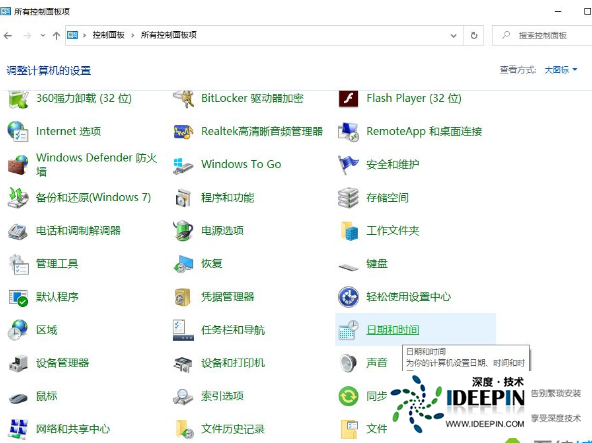Open the Realtek高清晰音频管理器 icon
This screenshot has width=592, height=443.
pos(183,131)
